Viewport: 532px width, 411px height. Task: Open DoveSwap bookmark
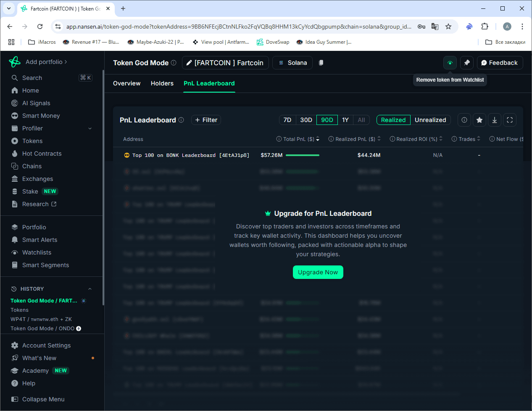click(x=273, y=42)
